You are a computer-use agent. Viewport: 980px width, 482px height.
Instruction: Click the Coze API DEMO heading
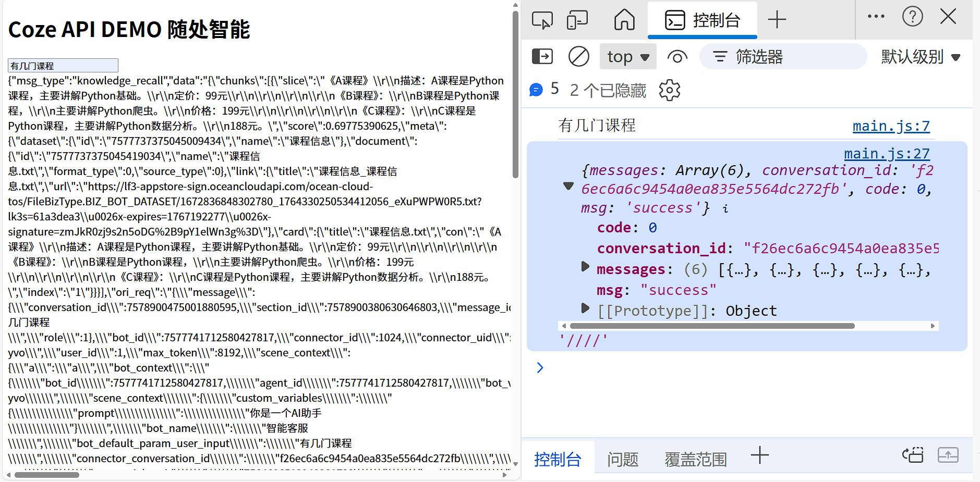coord(129,30)
